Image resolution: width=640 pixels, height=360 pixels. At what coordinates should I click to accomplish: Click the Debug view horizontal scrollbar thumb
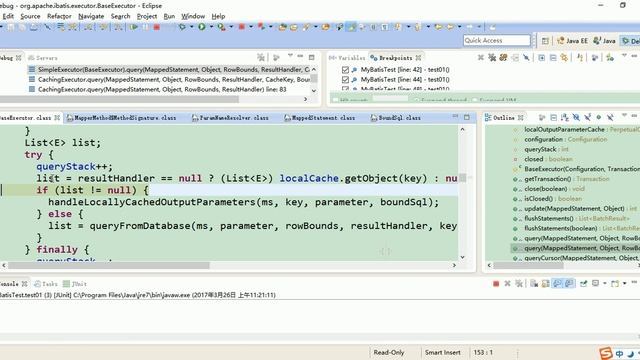click(x=118, y=99)
